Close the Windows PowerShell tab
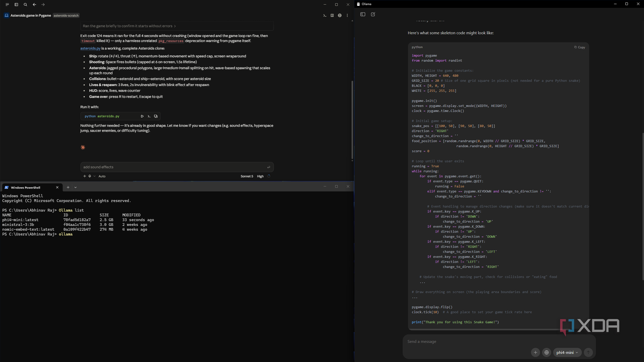644x362 pixels. (57, 188)
